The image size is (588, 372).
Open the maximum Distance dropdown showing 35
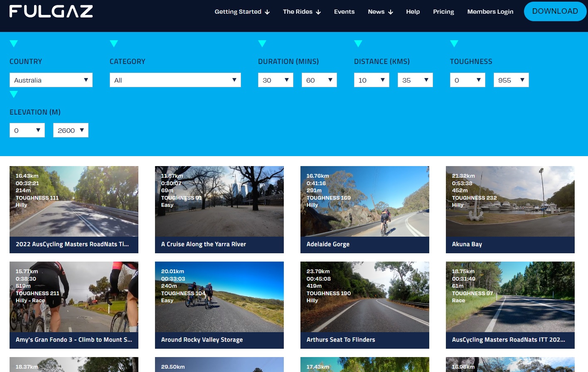pos(415,80)
